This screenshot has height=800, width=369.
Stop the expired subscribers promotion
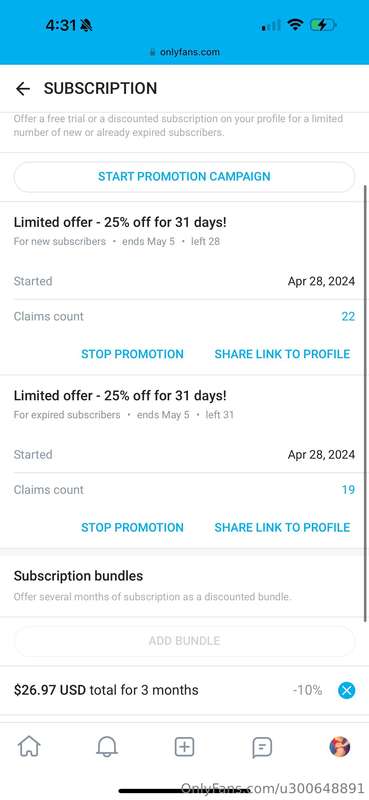pyautogui.click(x=132, y=528)
